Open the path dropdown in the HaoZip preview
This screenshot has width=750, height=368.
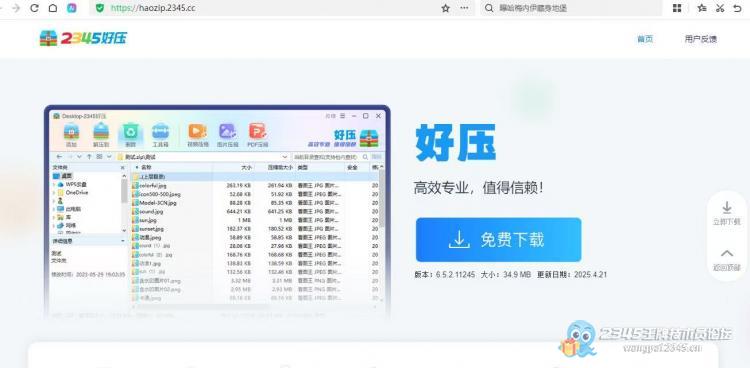click(285, 157)
